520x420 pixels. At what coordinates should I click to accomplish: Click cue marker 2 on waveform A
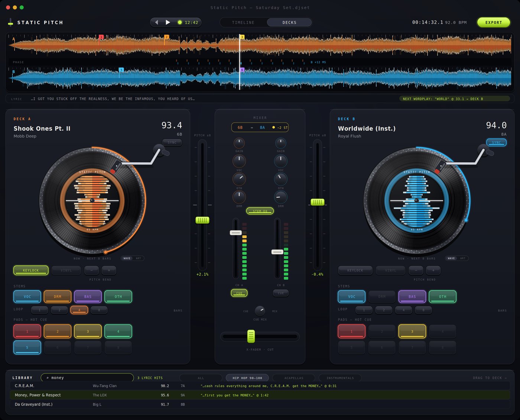(x=166, y=37)
